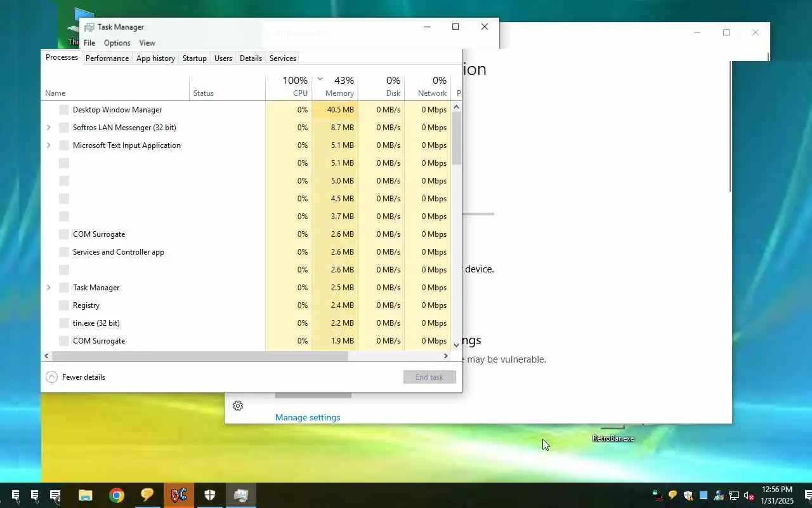Sort by the CPU column header
This screenshot has width=812, height=508.
[x=289, y=87]
